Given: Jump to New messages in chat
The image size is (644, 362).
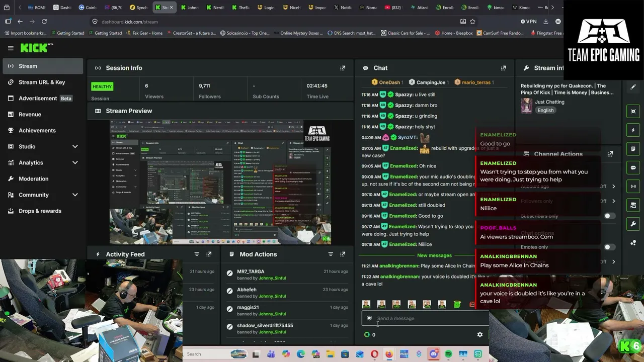Looking at the screenshot, I should [x=434, y=255].
